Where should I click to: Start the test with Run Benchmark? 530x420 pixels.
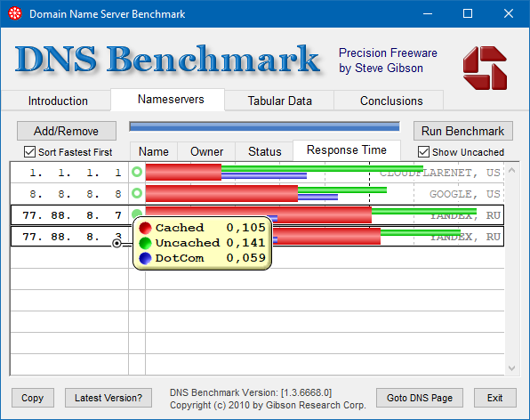pyautogui.click(x=463, y=131)
